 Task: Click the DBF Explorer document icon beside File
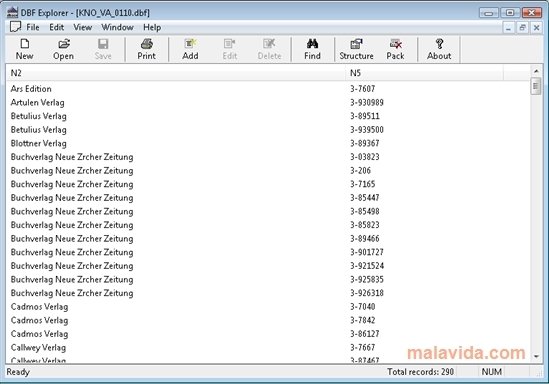pos(15,27)
